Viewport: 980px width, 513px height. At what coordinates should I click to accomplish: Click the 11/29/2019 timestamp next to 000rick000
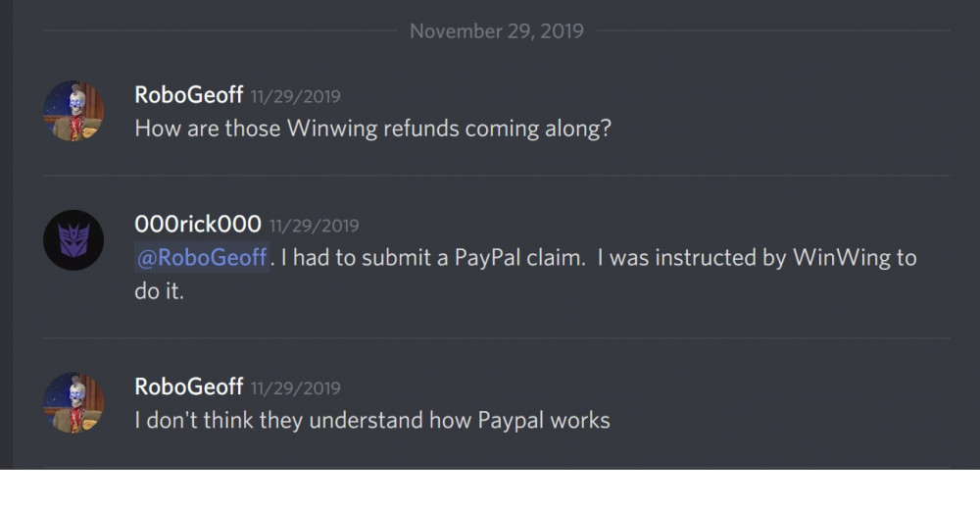tap(315, 226)
